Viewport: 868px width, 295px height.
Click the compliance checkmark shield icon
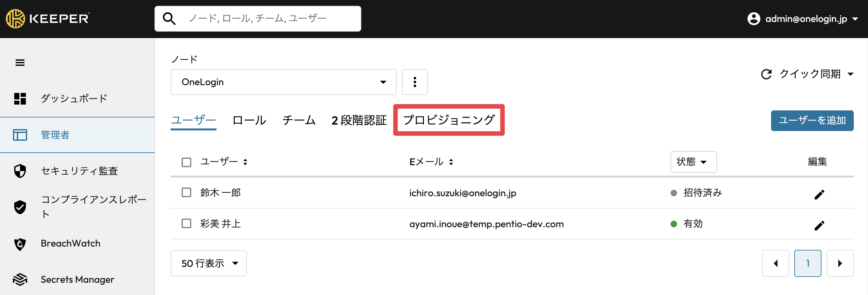pos(20,207)
